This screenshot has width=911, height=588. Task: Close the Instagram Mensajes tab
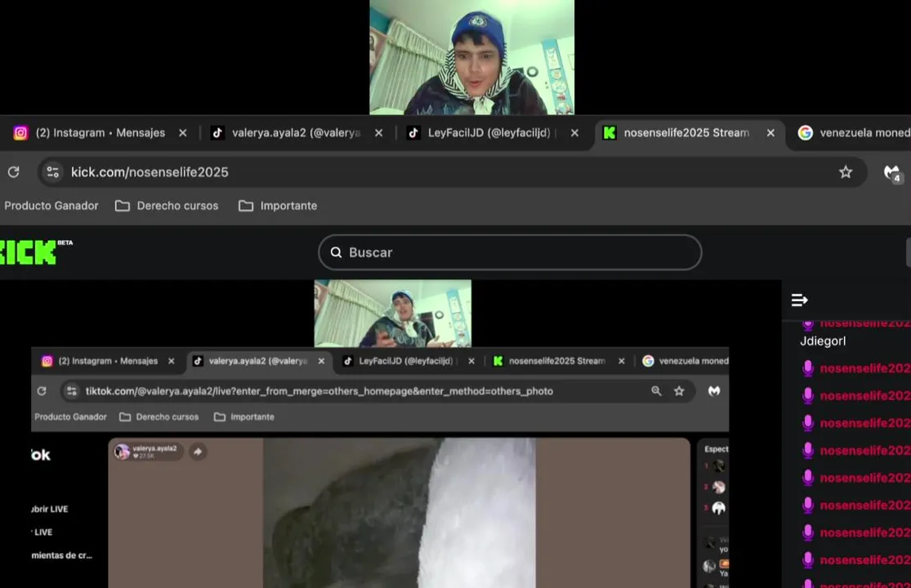click(183, 133)
